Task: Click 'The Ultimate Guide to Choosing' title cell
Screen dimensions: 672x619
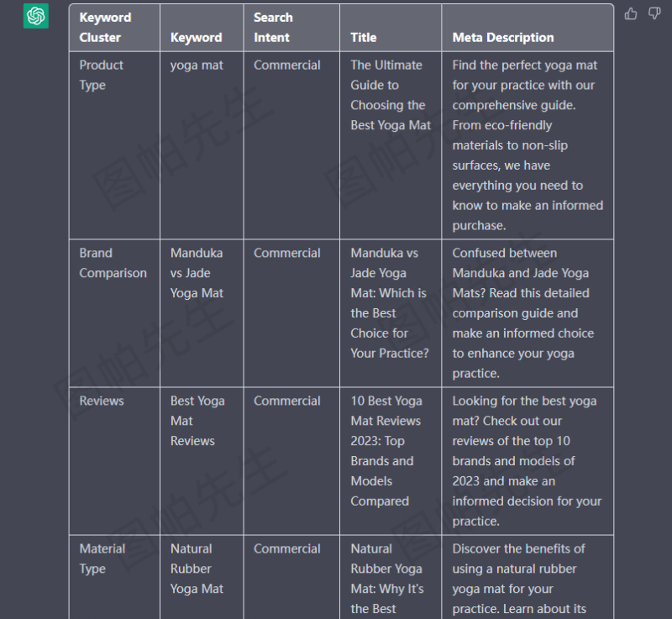Action: point(390,95)
